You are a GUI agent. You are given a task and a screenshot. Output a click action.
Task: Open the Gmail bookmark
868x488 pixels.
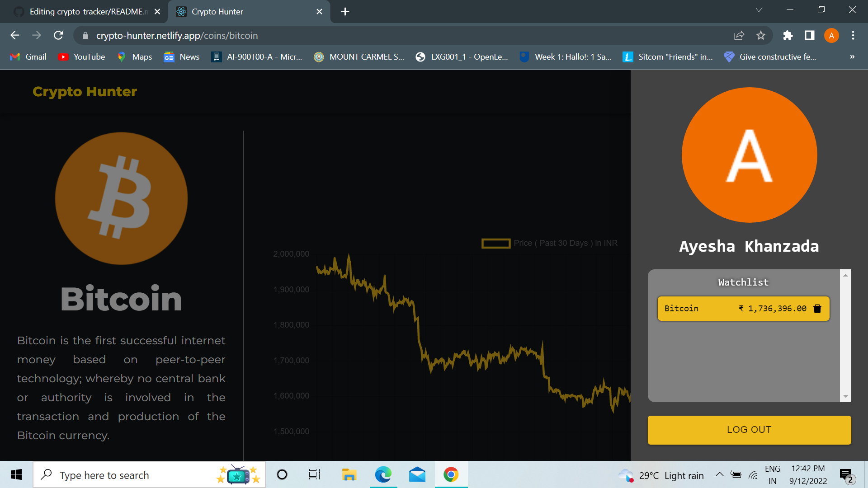click(28, 57)
